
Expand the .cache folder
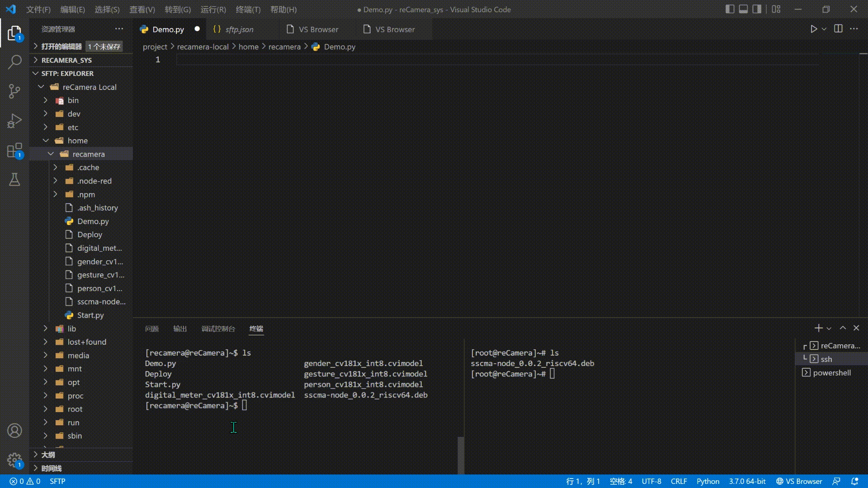click(x=56, y=167)
